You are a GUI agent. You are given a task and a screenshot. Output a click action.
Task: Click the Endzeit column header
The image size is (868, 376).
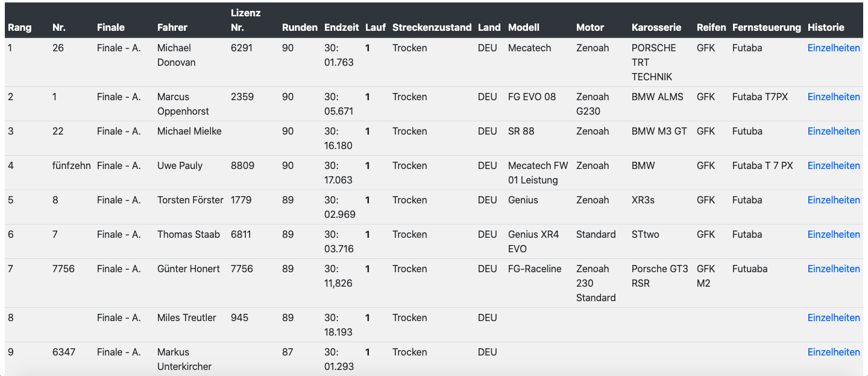click(x=341, y=28)
